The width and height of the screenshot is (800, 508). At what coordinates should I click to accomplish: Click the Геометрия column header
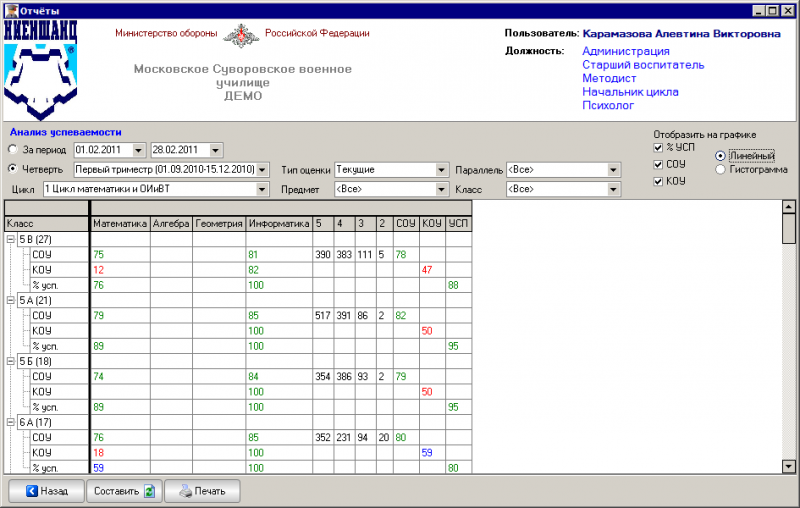click(219, 223)
